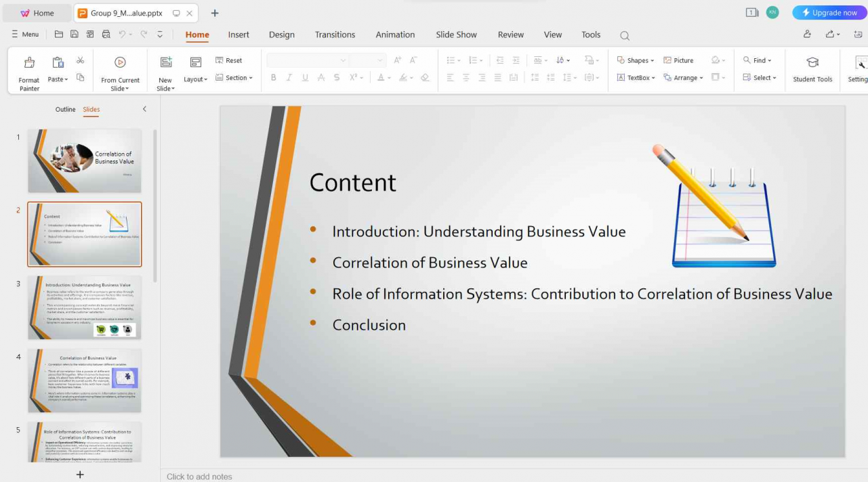Select the Format Painter tool

tap(28, 70)
